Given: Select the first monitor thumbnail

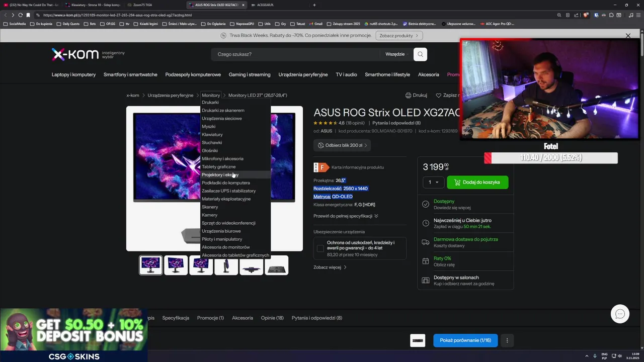Looking at the screenshot, I should click(151, 265).
